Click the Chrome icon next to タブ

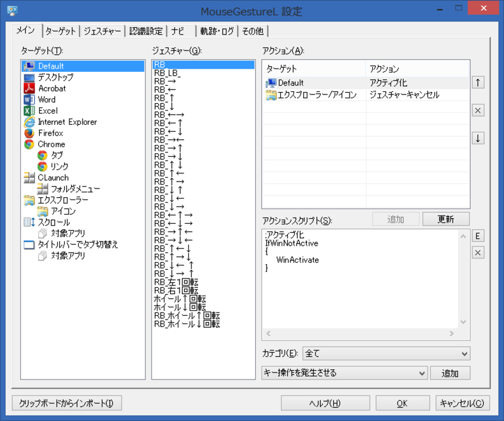point(42,155)
